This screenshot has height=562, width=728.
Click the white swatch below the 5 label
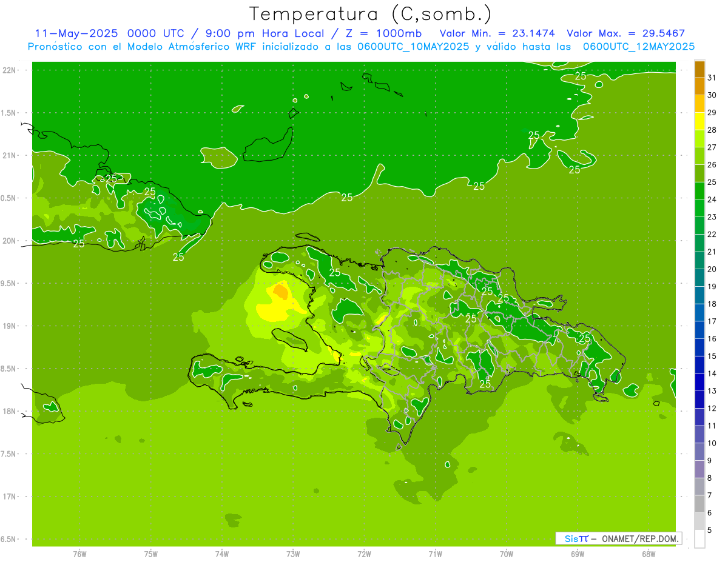[x=699, y=539]
